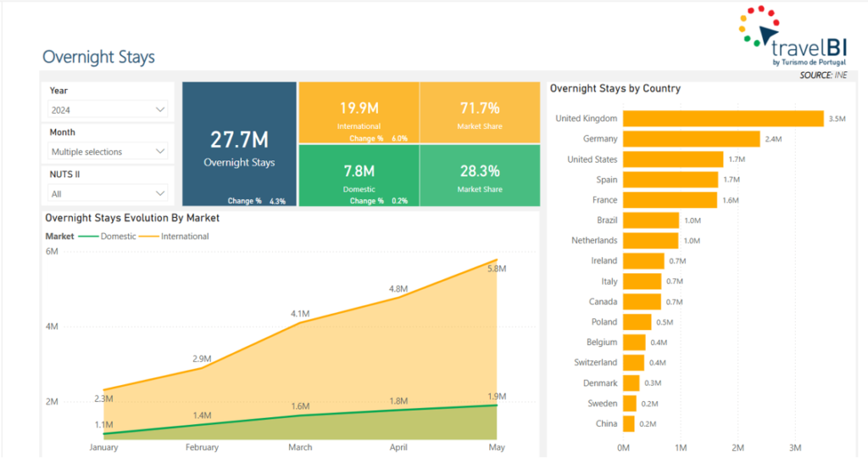Select the 71.7% Market Share tile
The image size is (868, 458).
(x=480, y=112)
